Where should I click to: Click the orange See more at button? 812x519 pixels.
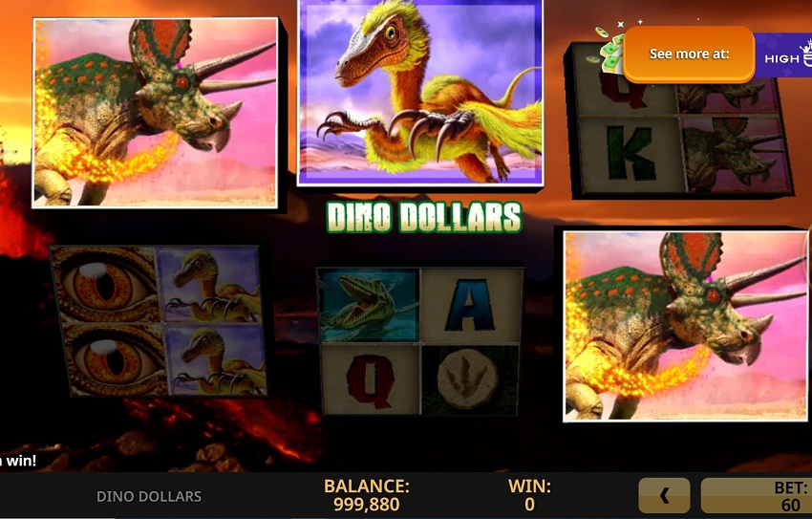689,54
